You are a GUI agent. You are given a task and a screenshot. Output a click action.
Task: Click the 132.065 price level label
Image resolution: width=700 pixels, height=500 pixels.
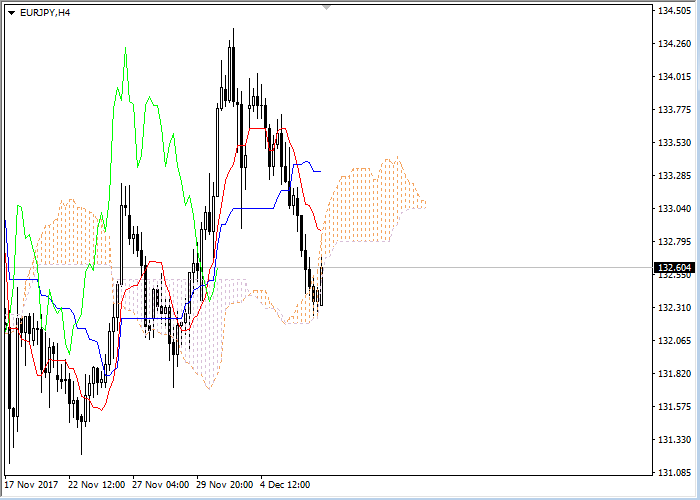click(675, 341)
